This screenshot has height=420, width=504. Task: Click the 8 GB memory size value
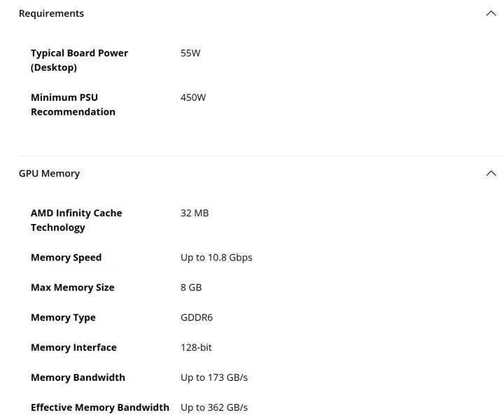[x=191, y=287]
